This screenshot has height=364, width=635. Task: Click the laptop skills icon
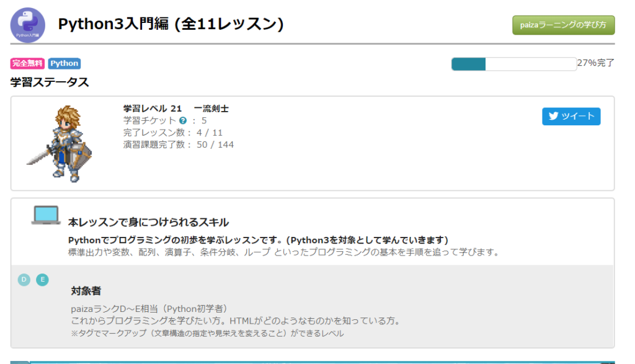click(x=46, y=215)
